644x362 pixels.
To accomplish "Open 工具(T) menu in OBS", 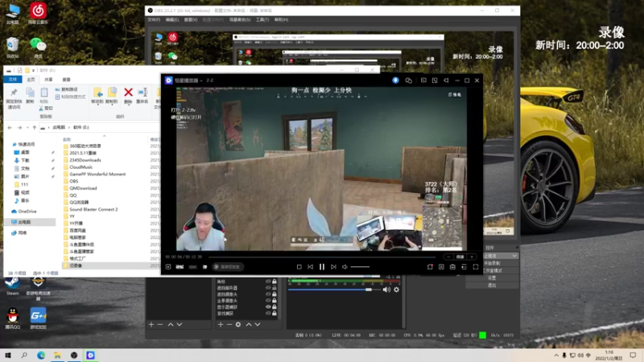I will pyautogui.click(x=262, y=19).
